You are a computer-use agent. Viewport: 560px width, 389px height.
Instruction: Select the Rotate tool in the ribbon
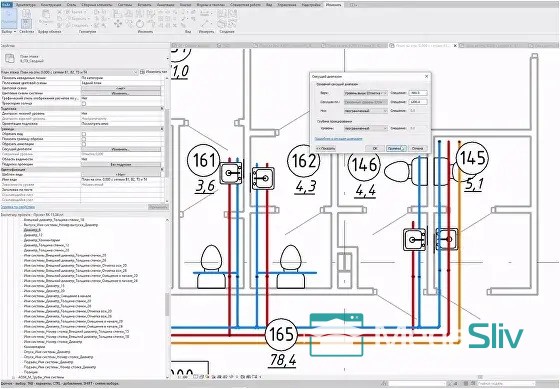point(140,24)
